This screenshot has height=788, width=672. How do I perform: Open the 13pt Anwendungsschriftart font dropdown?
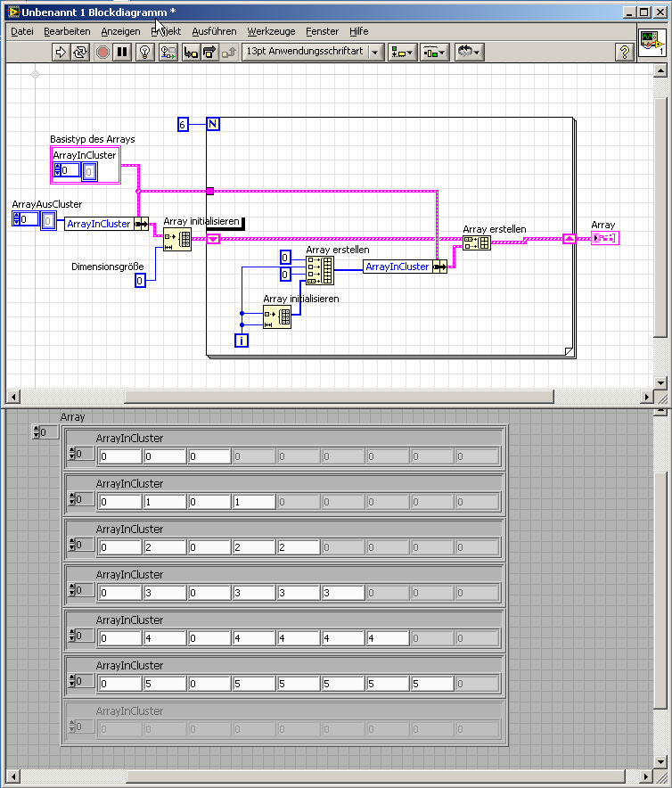coord(313,52)
